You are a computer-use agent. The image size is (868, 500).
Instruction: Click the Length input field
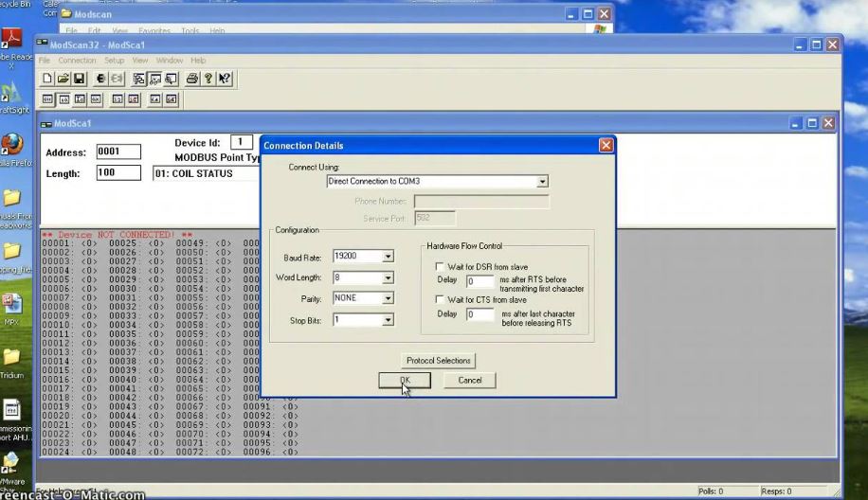pos(118,172)
